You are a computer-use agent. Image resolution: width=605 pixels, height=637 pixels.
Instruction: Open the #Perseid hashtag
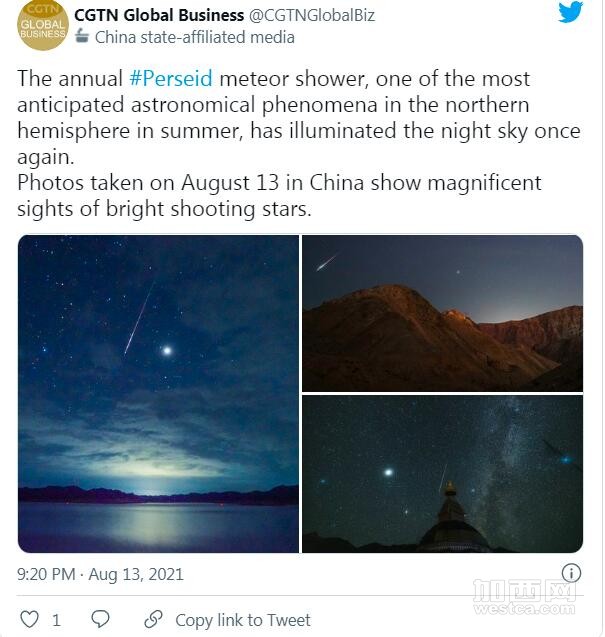(171, 78)
